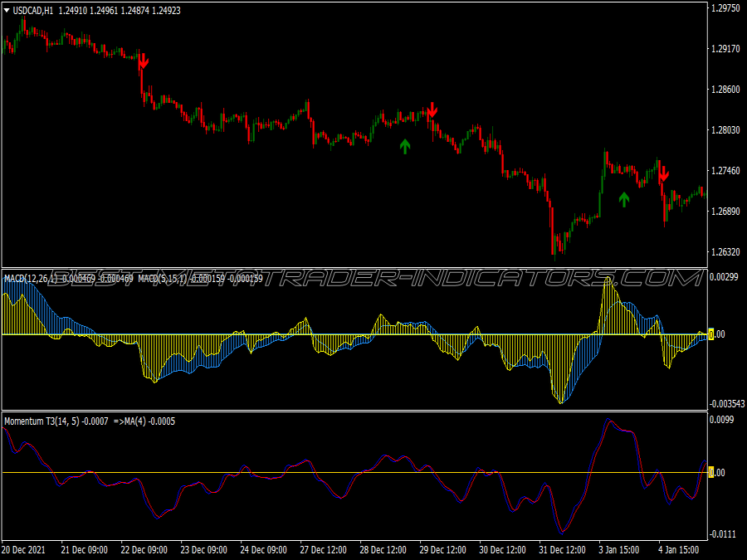Click the 4 Jan 15:00 time label

click(x=679, y=550)
